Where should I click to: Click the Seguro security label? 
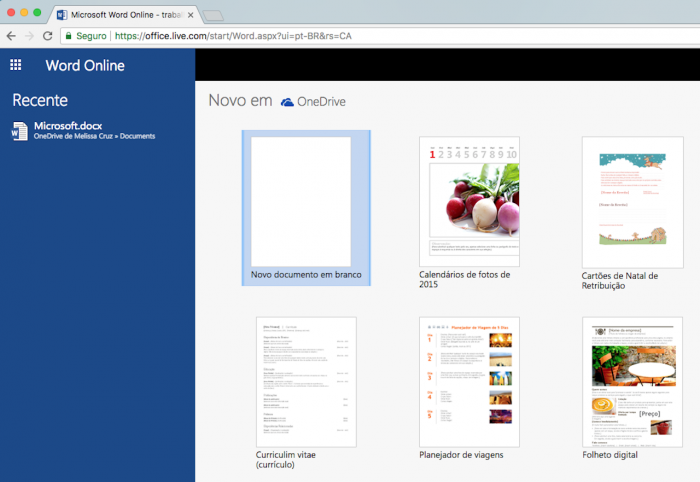click(x=91, y=36)
